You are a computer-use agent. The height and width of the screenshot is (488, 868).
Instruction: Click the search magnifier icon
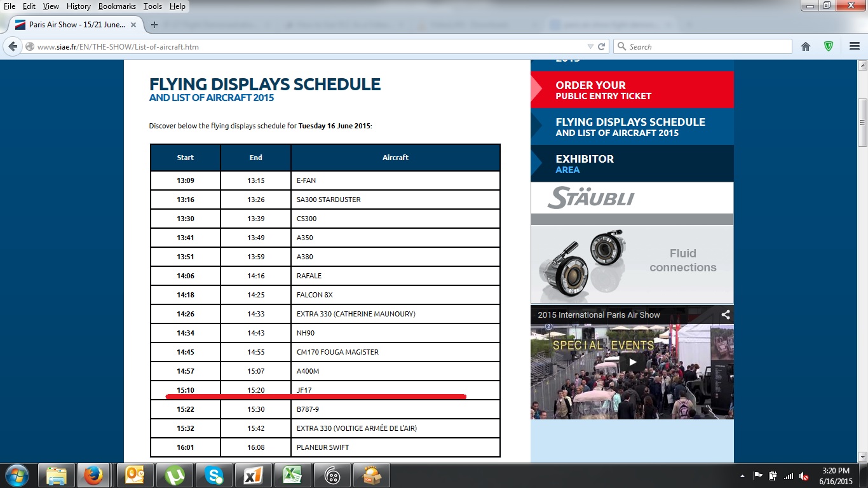point(622,46)
